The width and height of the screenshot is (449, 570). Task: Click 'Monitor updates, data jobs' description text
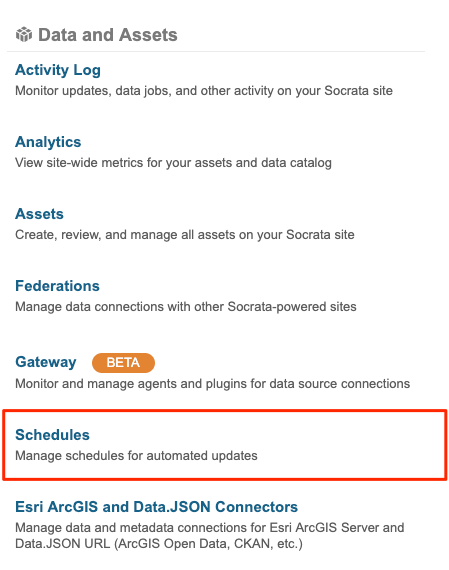pyautogui.click(x=204, y=91)
